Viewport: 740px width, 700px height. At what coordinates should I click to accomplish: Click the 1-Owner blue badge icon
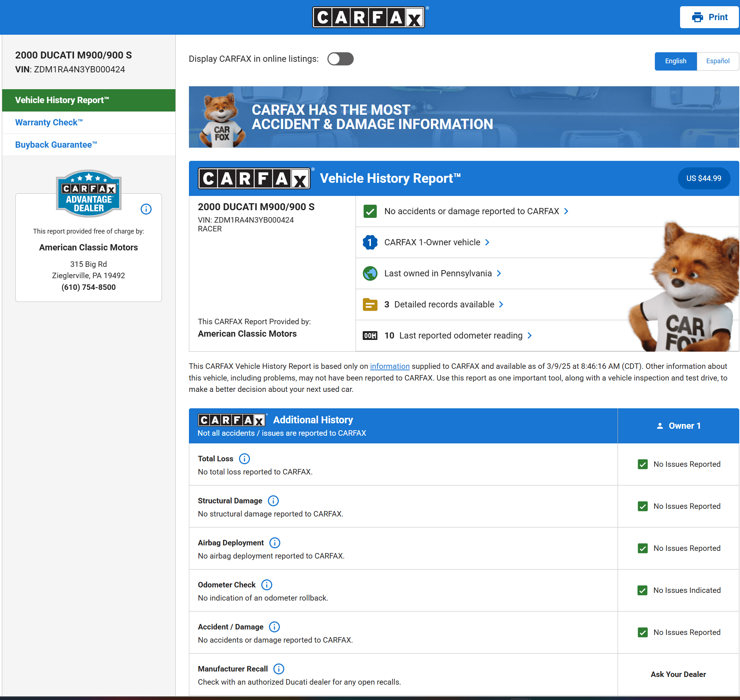tap(370, 243)
